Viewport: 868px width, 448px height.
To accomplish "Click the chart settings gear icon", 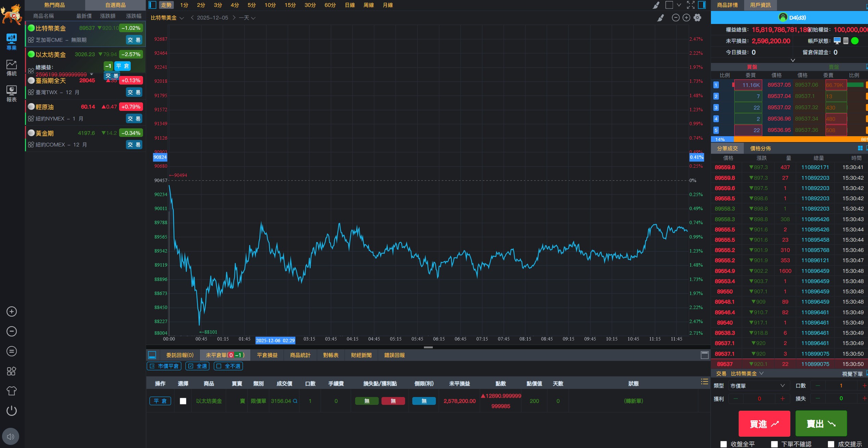I will [x=697, y=18].
